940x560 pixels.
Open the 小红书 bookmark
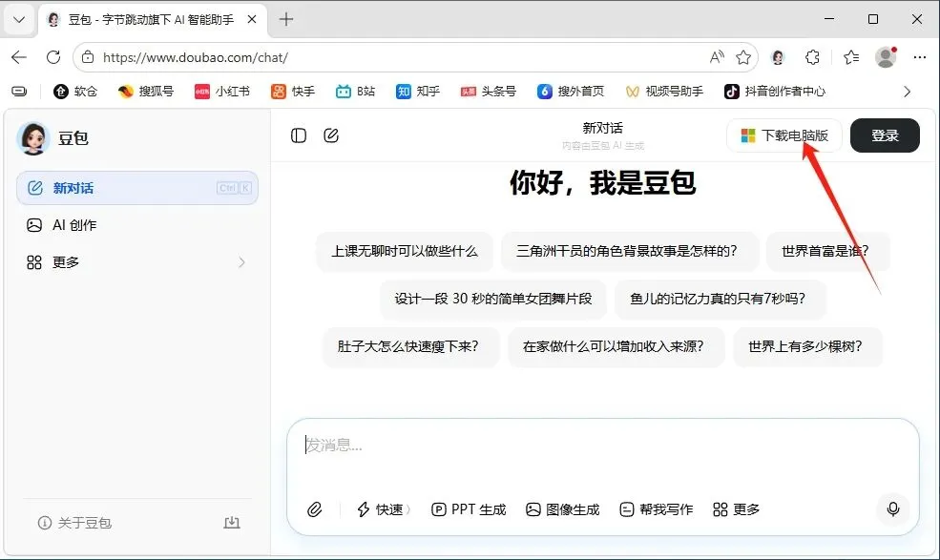tap(222, 92)
